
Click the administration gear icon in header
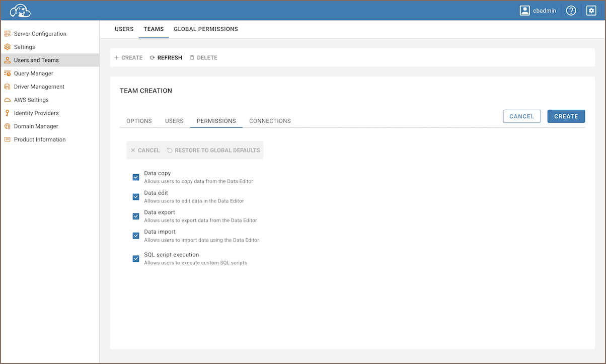pos(591,11)
